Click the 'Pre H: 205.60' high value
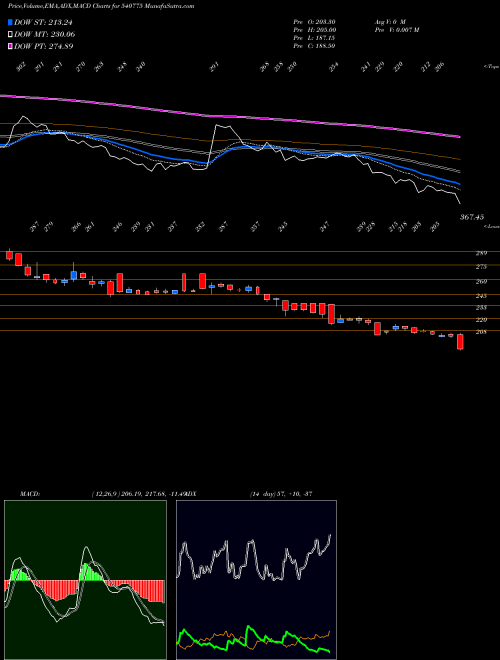 point(314,30)
